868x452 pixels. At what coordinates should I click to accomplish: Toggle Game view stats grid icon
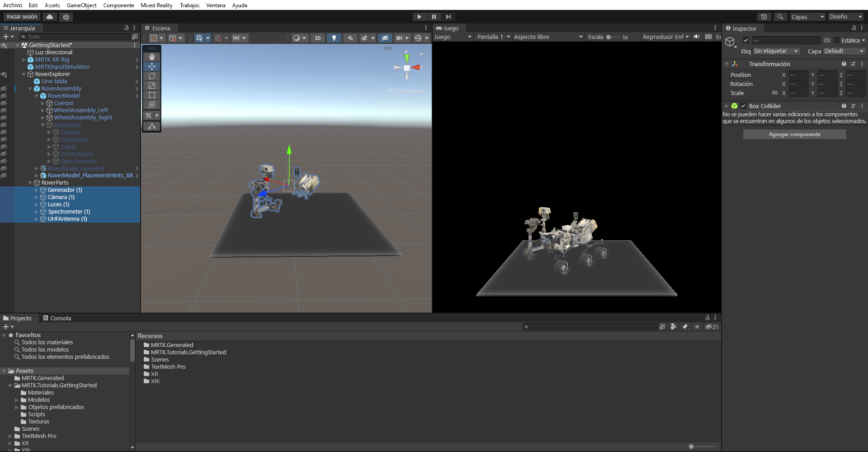pyautogui.click(x=708, y=37)
